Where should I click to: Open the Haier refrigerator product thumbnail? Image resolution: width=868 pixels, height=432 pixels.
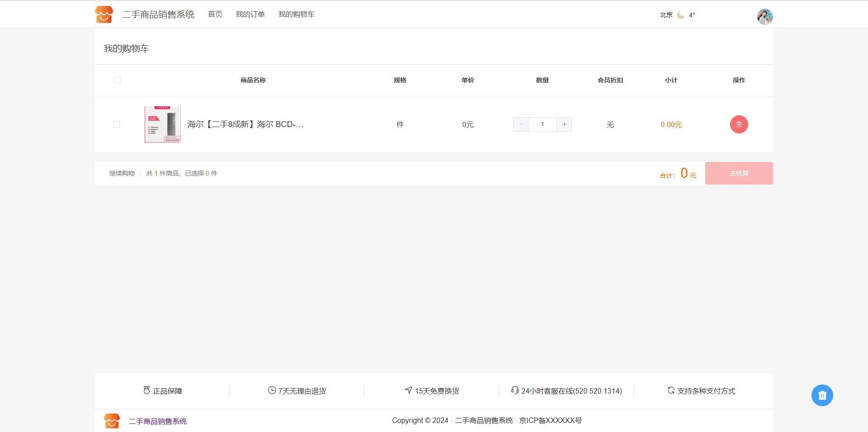point(163,124)
